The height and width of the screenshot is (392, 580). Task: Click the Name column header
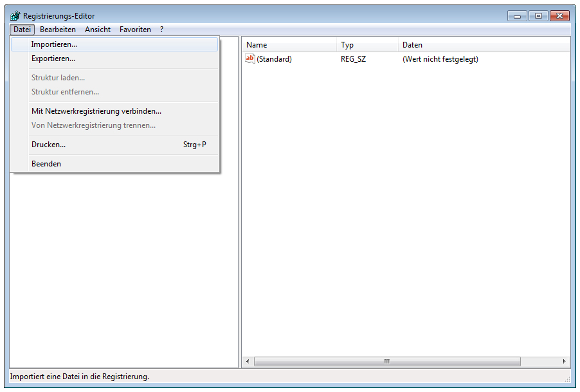[289, 45]
